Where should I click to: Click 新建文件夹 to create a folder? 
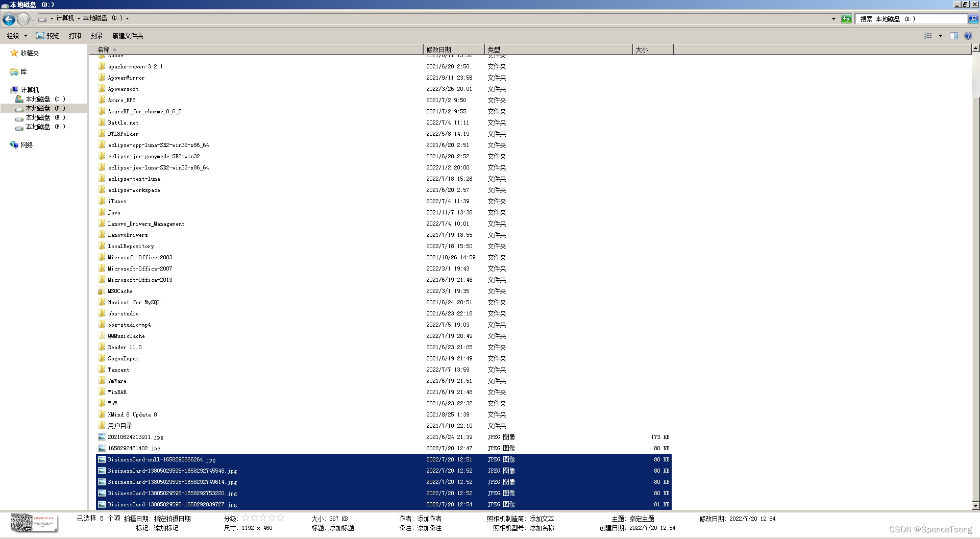click(x=128, y=36)
